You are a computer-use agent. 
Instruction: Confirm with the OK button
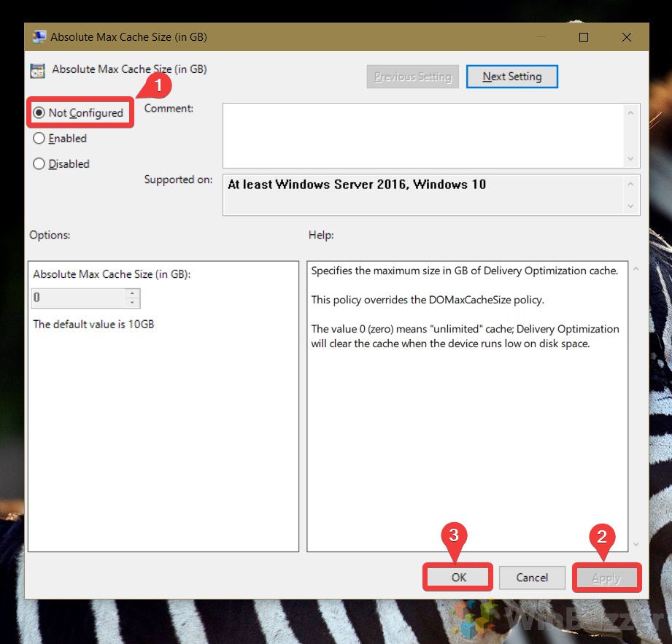[457, 577]
